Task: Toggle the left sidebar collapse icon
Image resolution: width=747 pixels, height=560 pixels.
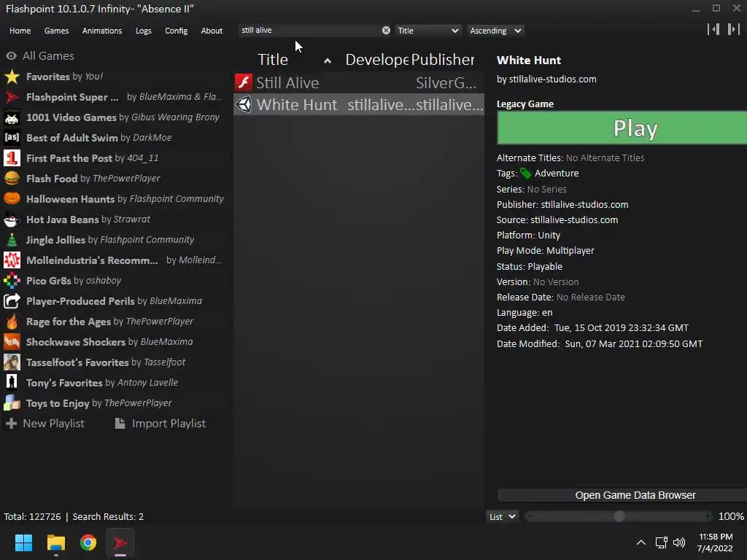Action: [713, 29]
